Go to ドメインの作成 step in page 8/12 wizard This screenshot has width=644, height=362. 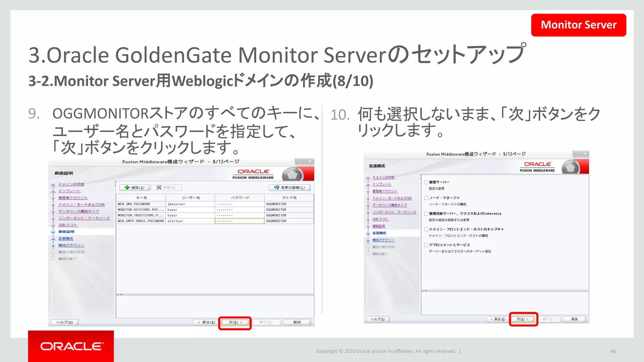tap(71, 184)
